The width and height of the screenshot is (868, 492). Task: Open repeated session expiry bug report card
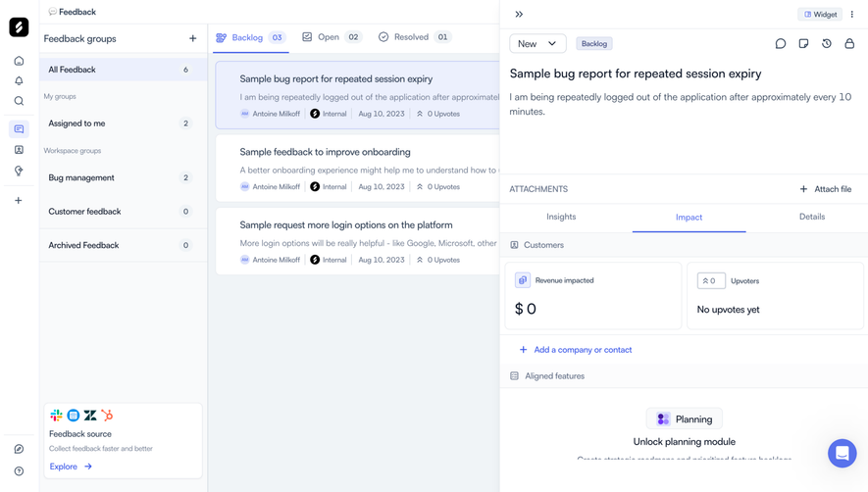click(358, 95)
